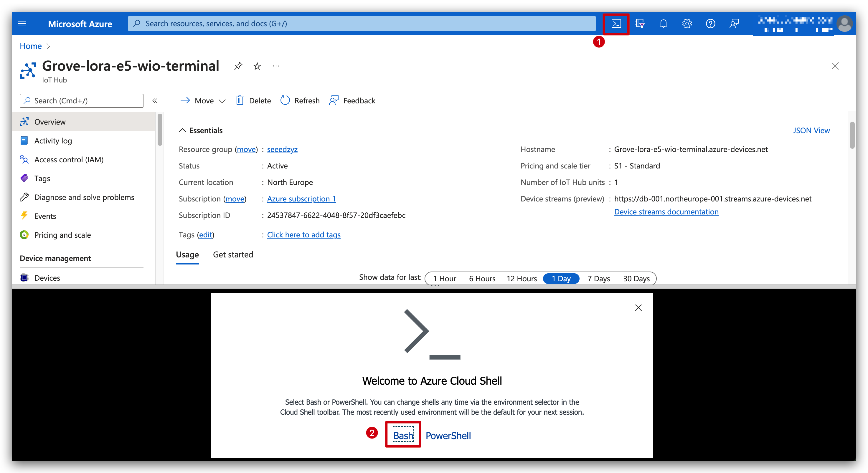The width and height of the screenshot is (868, 473).
Task: Focus the global search resources field
Action: click(x=362, y=24)
